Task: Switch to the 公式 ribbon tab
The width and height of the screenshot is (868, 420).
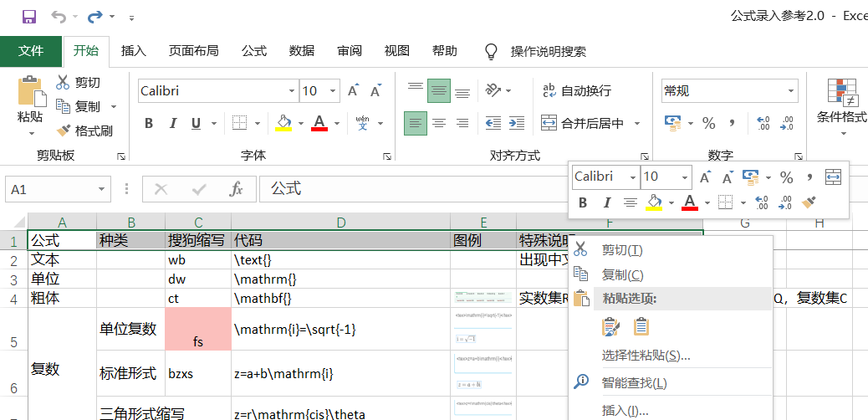Action: [x=254, y=52]
